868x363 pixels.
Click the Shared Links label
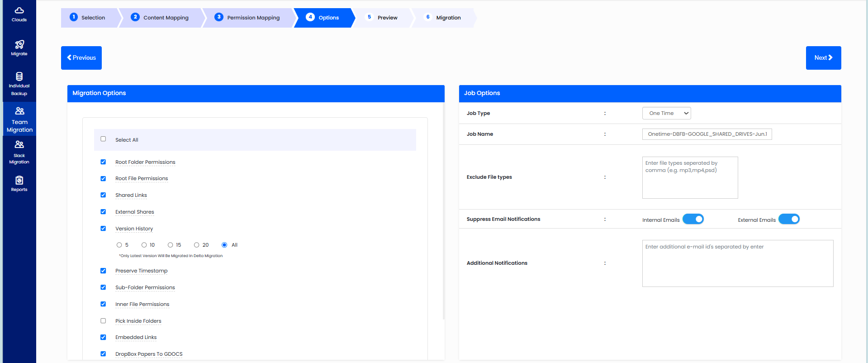coord(131,195)
